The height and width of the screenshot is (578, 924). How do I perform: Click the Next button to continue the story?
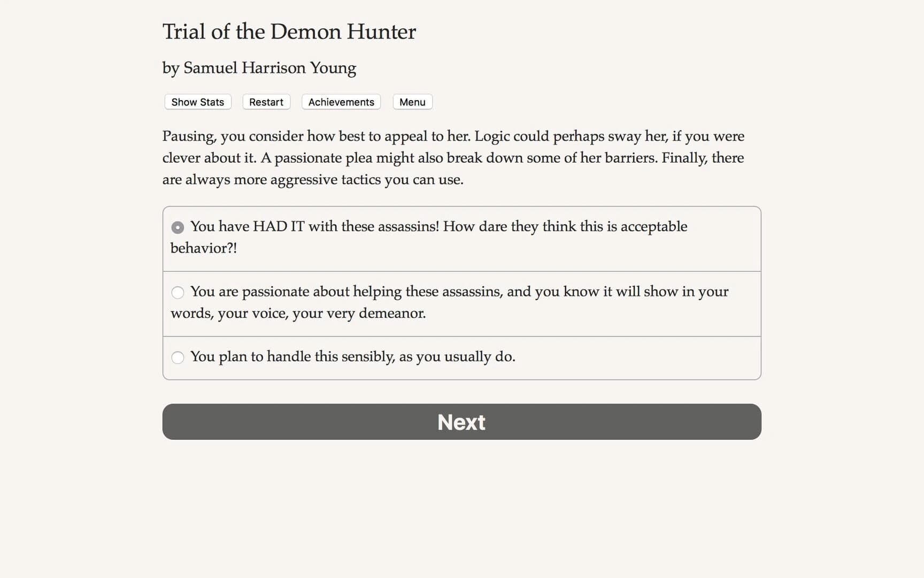point(461,422)
